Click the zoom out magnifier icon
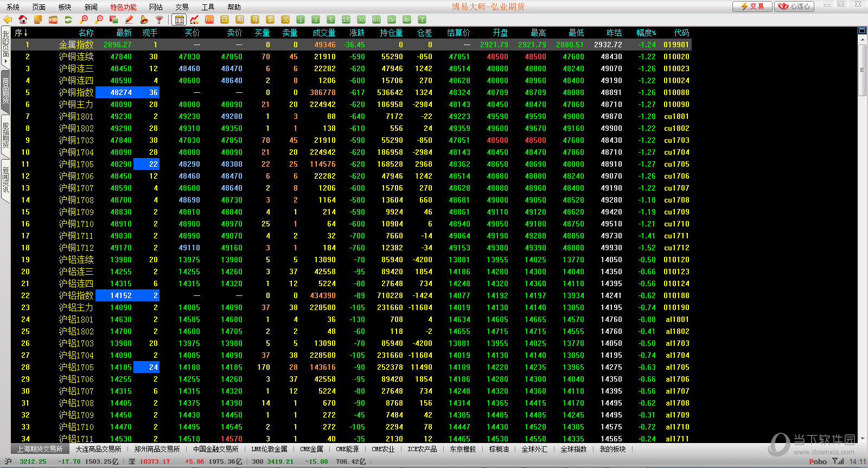868x468 pixels. pyautogui.click(x=99, y=20)
